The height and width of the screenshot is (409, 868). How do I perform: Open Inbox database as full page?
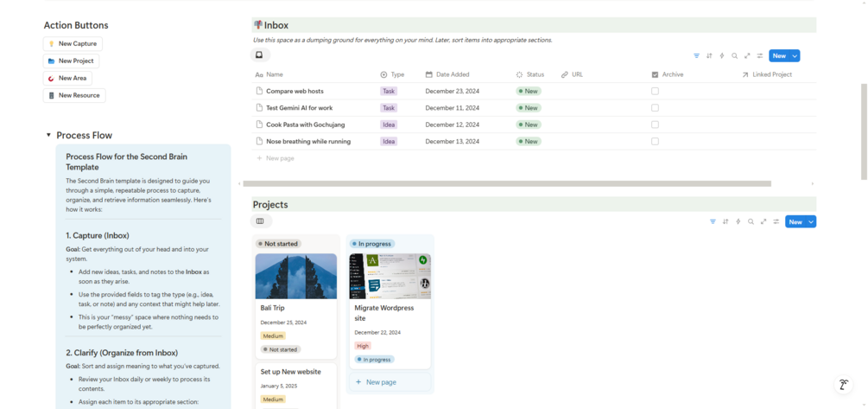(x=747, y=56)
